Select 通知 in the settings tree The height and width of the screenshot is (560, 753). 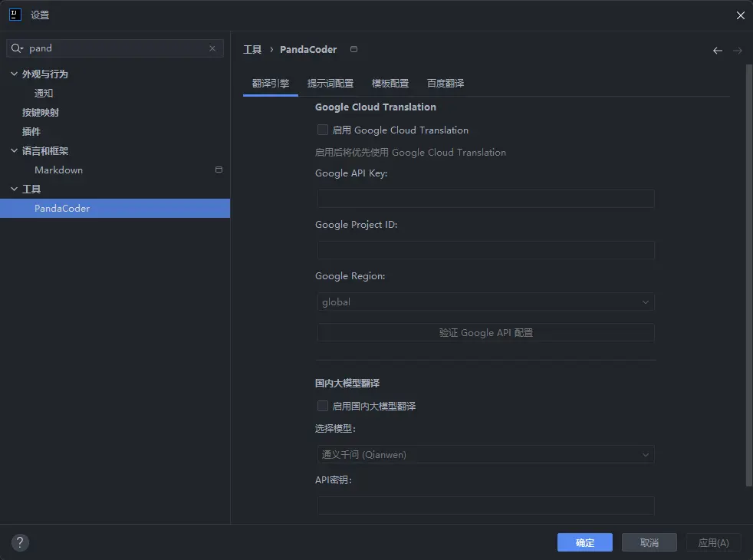44,93
